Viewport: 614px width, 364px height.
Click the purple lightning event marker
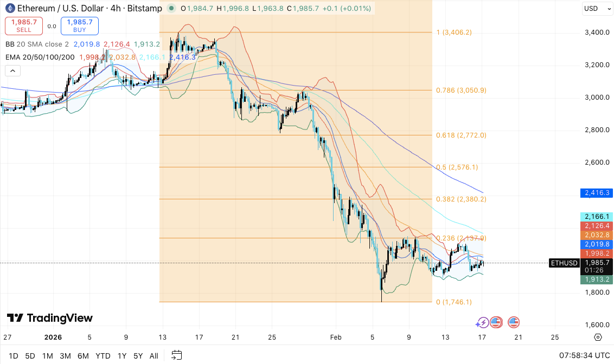pos(482,323)
